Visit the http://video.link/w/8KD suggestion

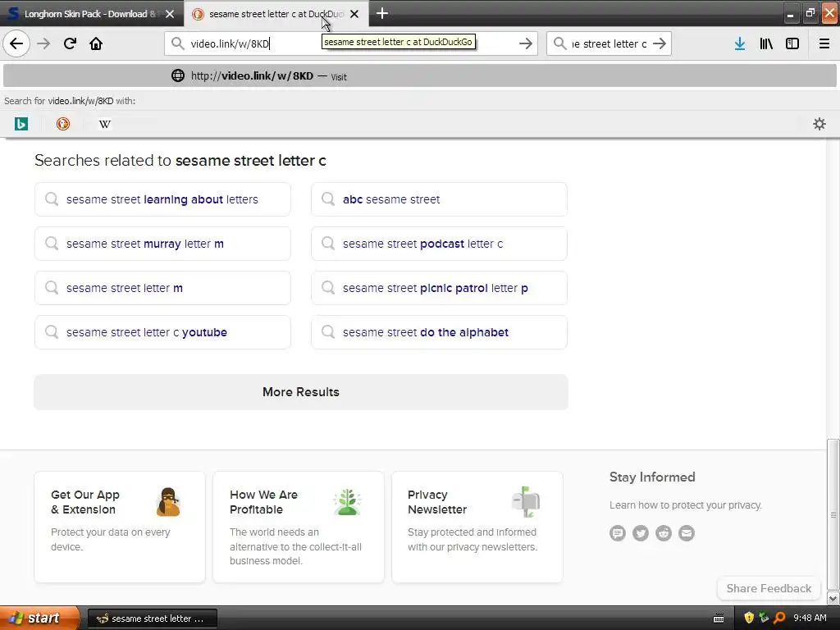pyautogui.click(x=420, y=75)
